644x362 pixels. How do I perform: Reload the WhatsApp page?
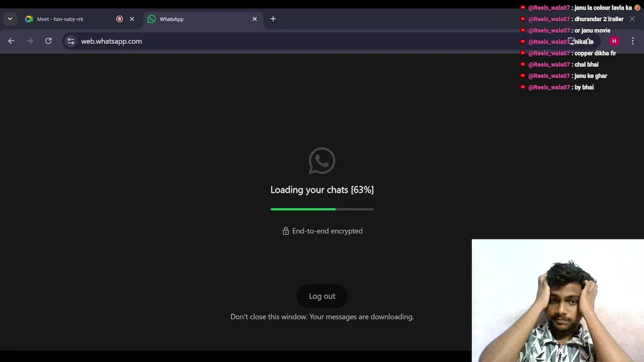pyautogui.click(x=48, y=41)
